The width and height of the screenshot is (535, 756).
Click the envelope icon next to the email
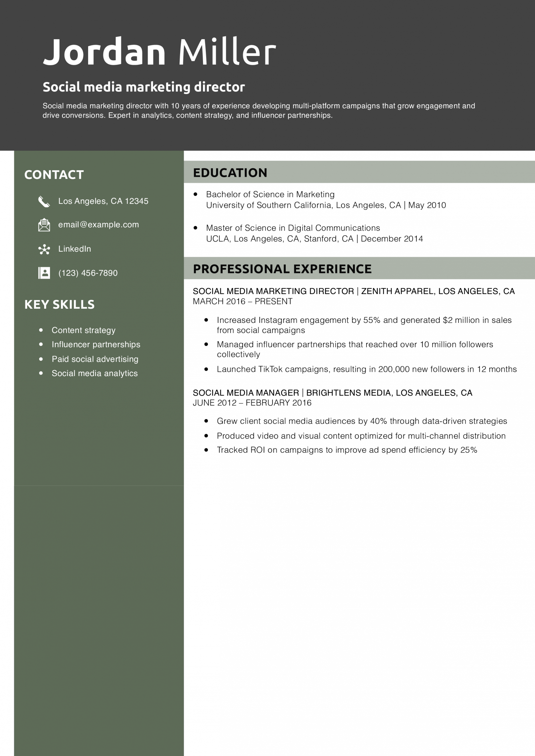[x=44, y=225]
